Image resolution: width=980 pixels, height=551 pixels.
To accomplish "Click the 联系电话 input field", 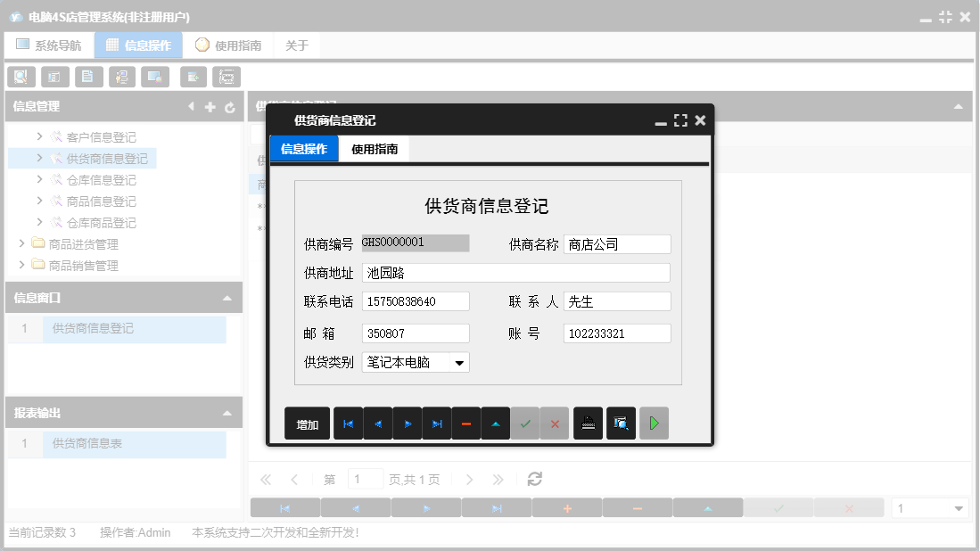I will tap(415, 301).
